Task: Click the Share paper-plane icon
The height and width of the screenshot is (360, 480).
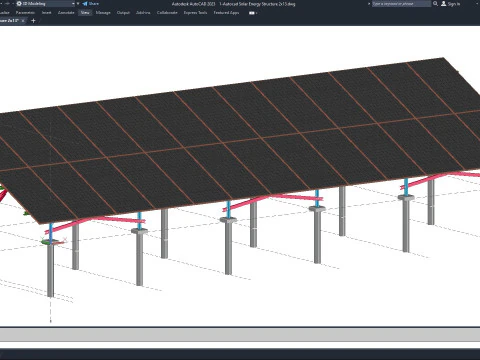Action: pyautogui.click(x=85, y=4)
